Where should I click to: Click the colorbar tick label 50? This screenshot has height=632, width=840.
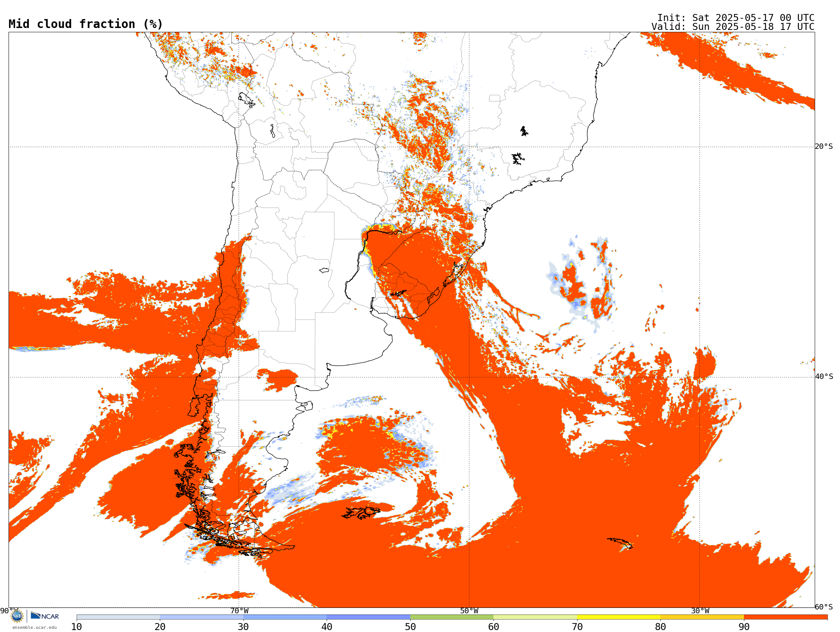pyautogui.click(x=410, y=627)
